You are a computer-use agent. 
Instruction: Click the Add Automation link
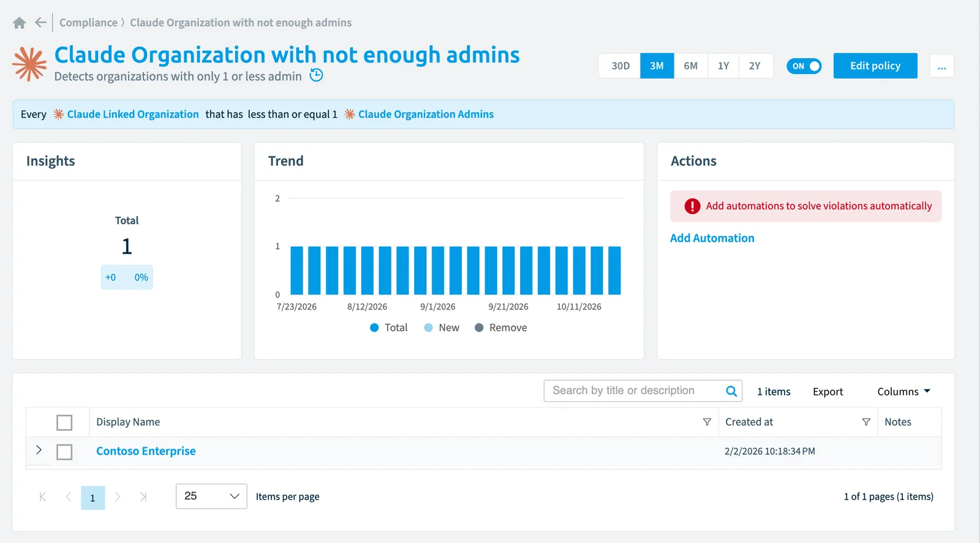(712, 238)
